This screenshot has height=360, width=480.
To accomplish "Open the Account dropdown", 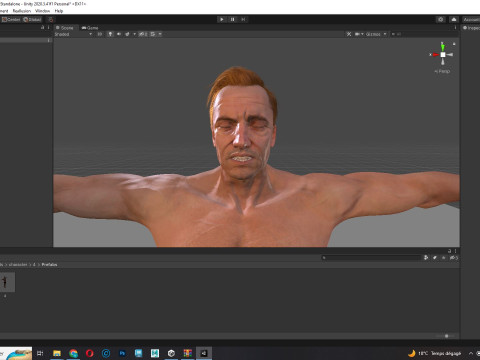I will click(x=471, y=20).
